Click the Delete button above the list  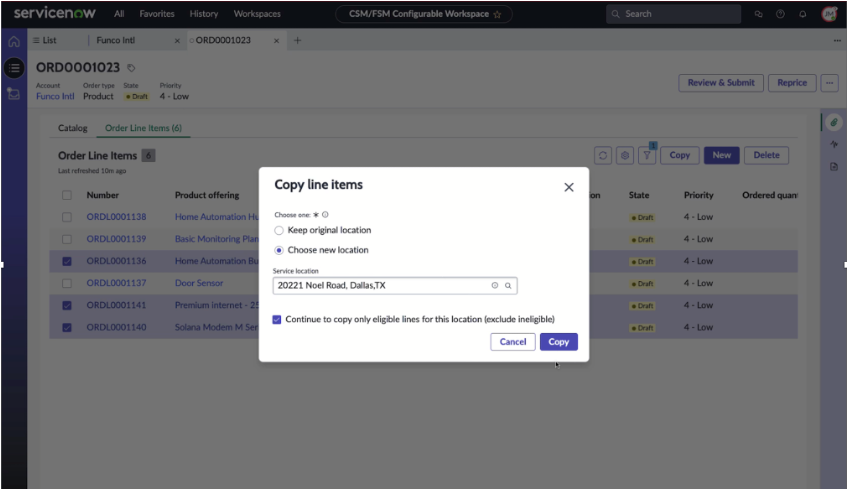pyautogui.click(x=766, y=155)
